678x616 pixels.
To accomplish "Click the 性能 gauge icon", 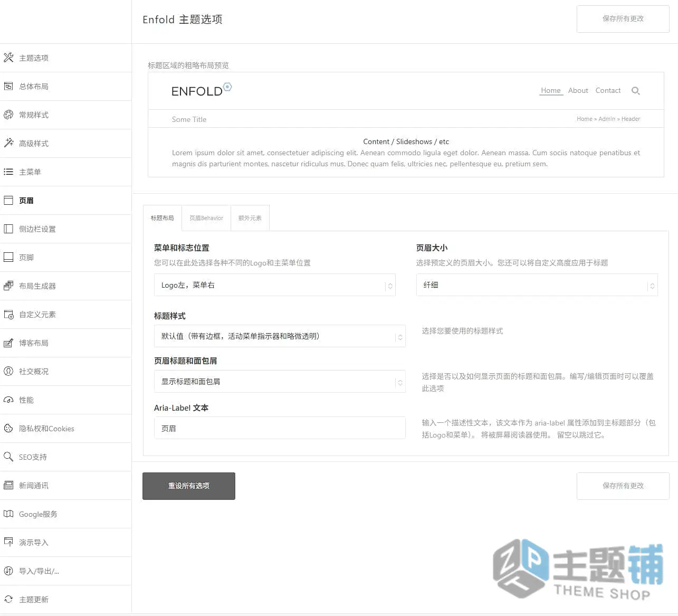I will (x=8, y=400).
